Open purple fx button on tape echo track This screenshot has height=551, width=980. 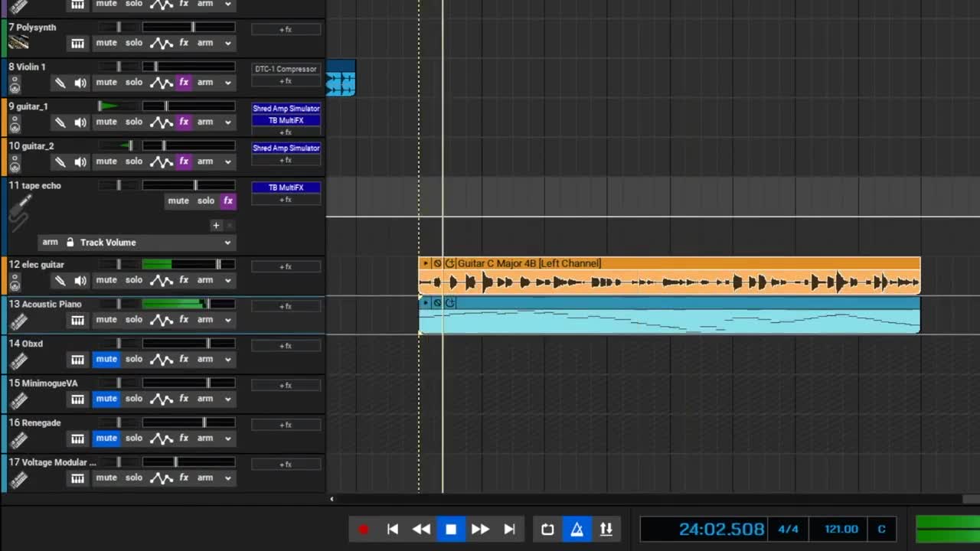pos(228,201)
